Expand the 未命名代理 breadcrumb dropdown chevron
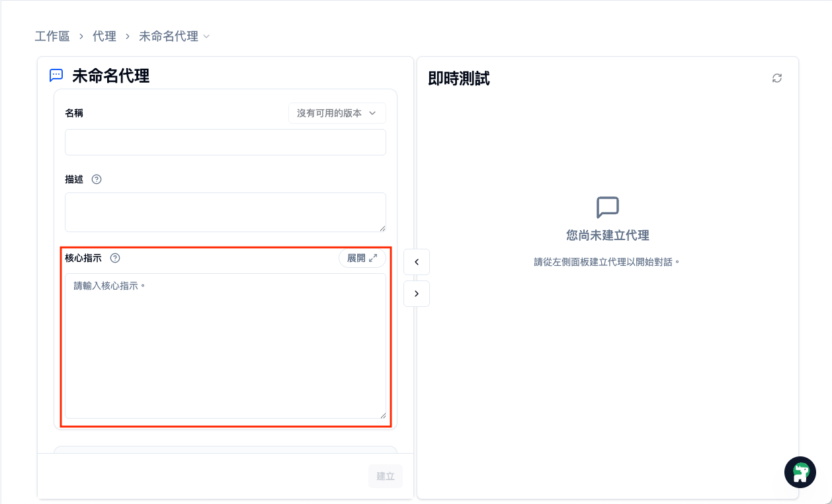832x504 pixels. pos(206,36)
